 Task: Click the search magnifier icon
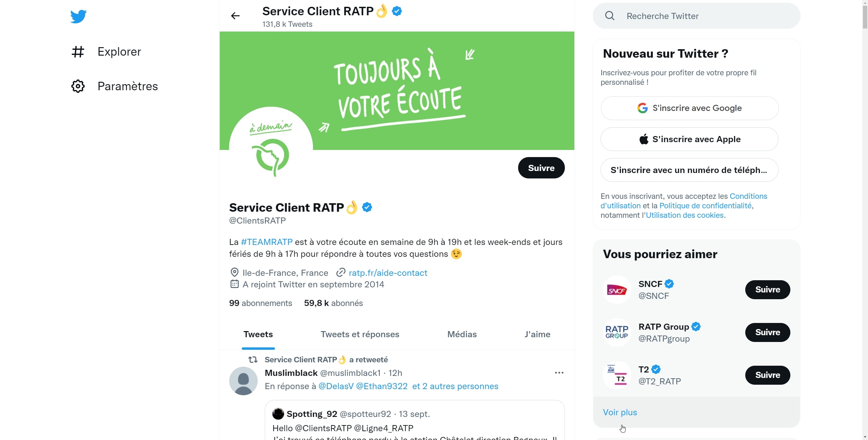(610, 16)
